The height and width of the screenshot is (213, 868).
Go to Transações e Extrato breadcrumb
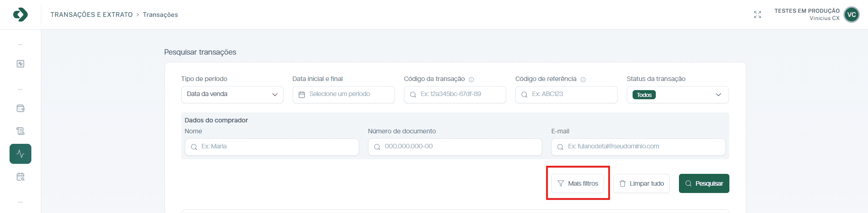click(91, 15)
